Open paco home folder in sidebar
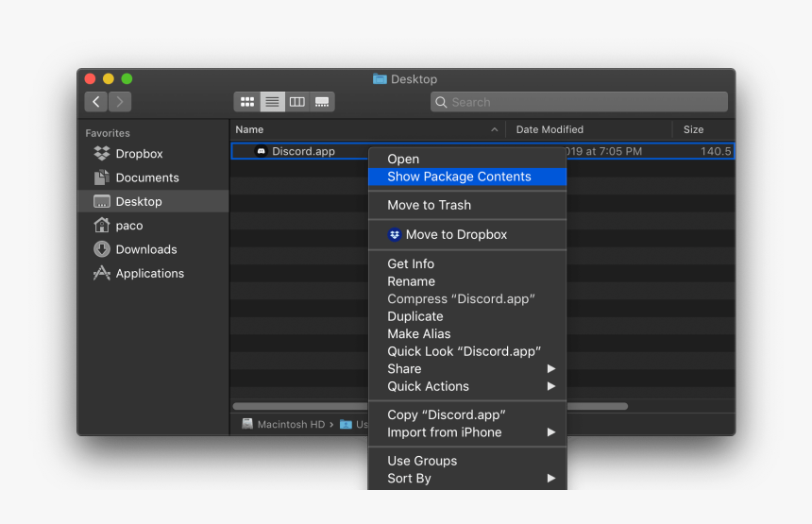Screen dimensions: 812x524 [x=153, y=226]
